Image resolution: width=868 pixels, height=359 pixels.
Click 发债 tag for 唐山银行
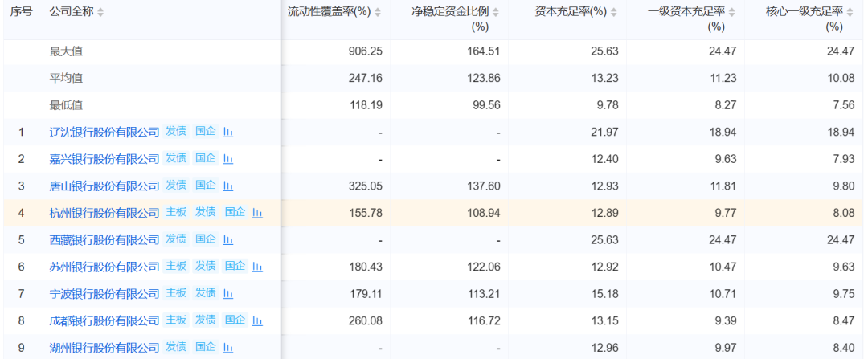click(176, 186)
